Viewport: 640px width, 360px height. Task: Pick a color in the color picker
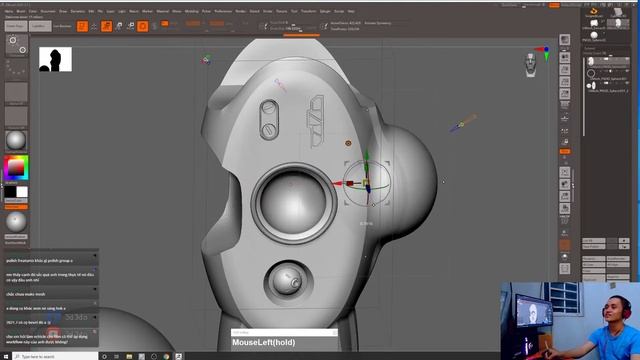pos(16,167)
